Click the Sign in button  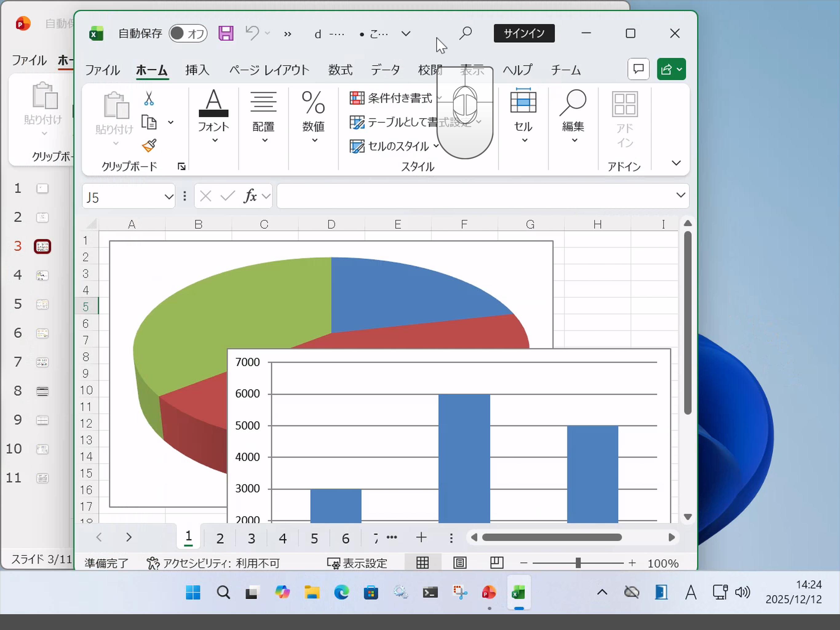point(524,34)
